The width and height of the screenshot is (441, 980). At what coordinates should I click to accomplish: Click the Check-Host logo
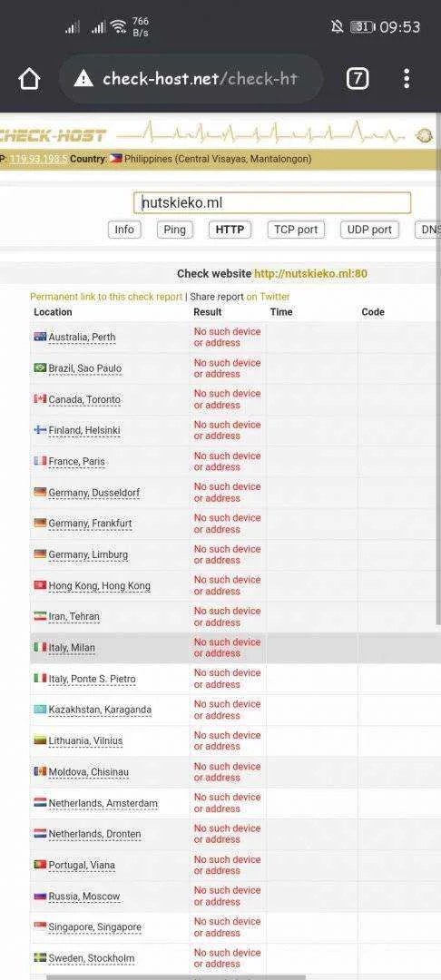54,135
